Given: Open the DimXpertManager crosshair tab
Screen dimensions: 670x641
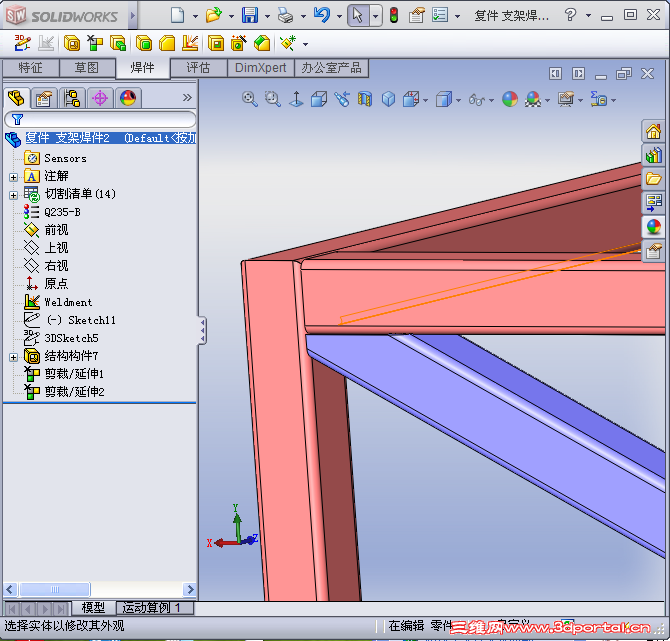Looking at the screenshot, I should 99,98.
